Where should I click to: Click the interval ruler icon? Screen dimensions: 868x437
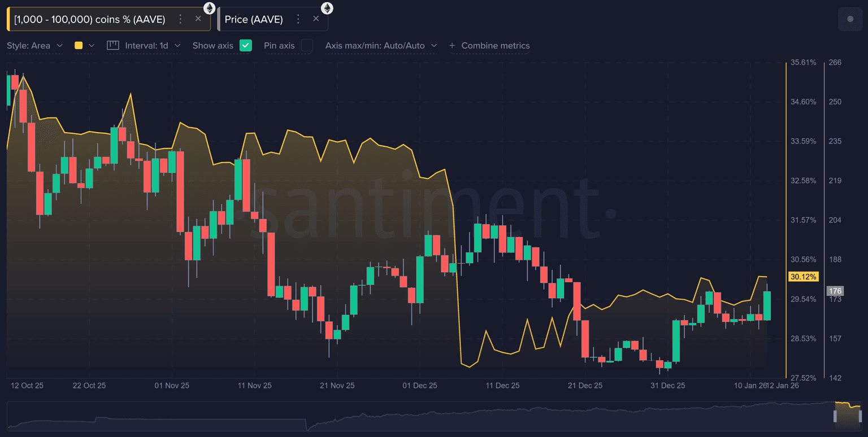[x=113, y=46]
